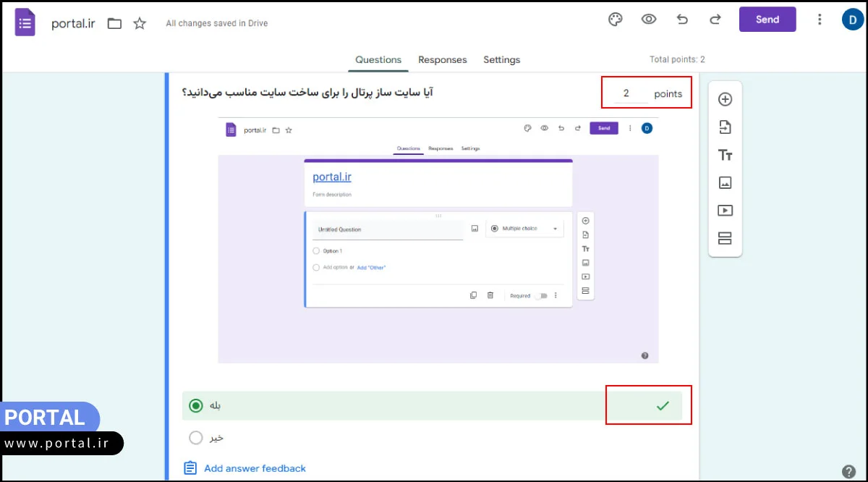Edit the points value field
Viewport: 868px width, 482px height.
click(625, 93)
